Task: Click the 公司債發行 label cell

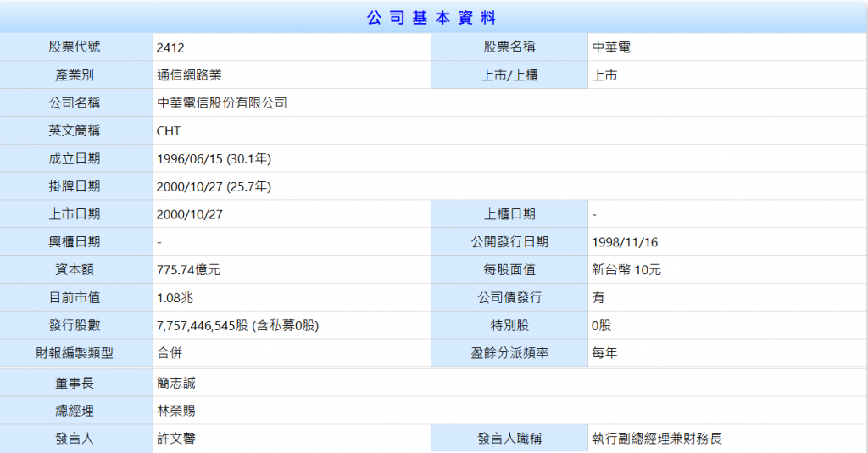Action: [509, 297]
